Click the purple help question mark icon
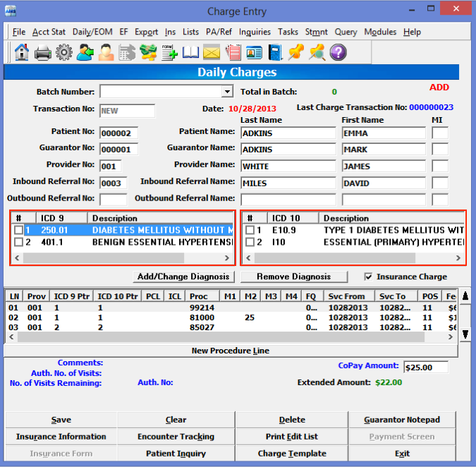Viewport: 476px width, 467px height. coord(338,52)
